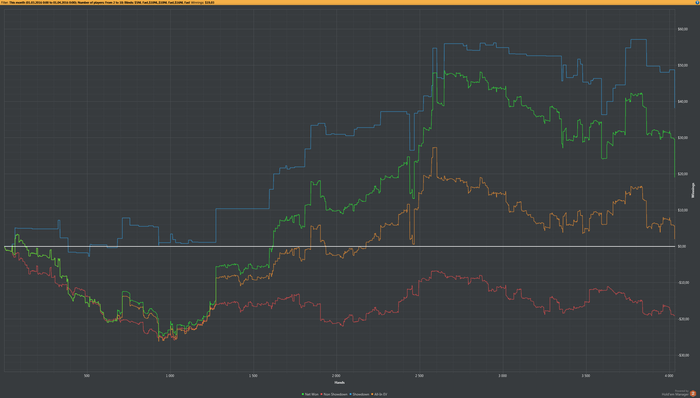
Task: Click the "1 000" x-axis label
Action: pos(170,376)
